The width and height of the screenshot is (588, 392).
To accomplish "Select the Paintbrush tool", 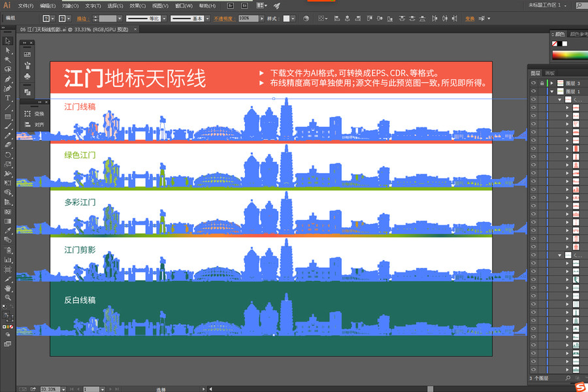I will (x=7, y=126).
